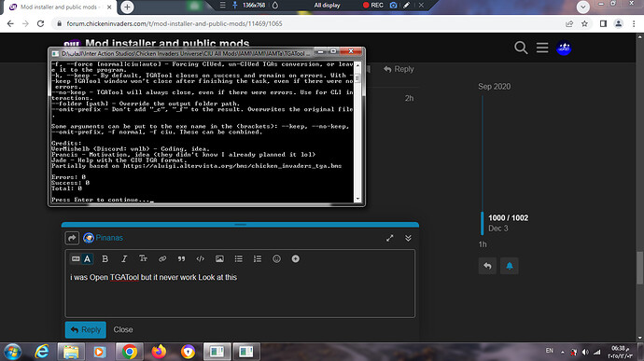Open text size formatting option

coord(143,258)
